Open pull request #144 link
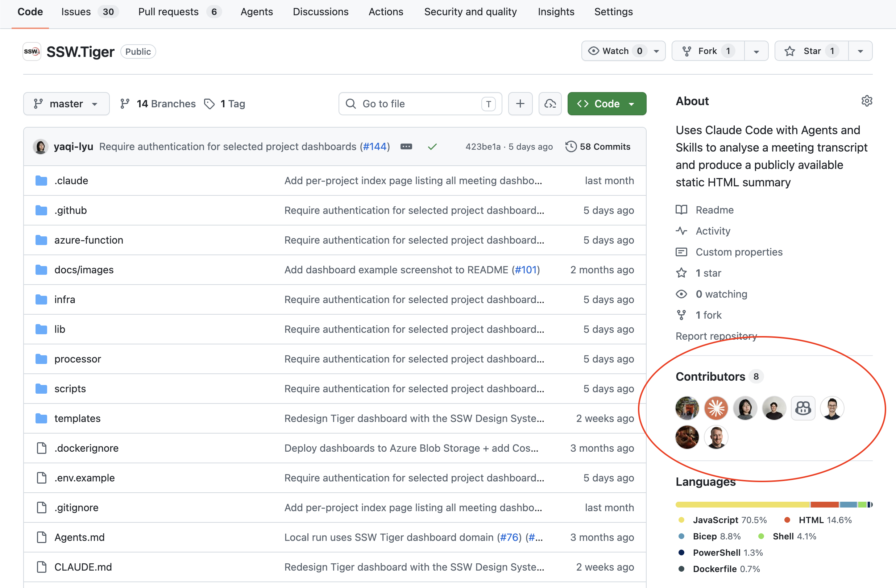The height and width of the screenshot is (588, 896). [376, 146]
